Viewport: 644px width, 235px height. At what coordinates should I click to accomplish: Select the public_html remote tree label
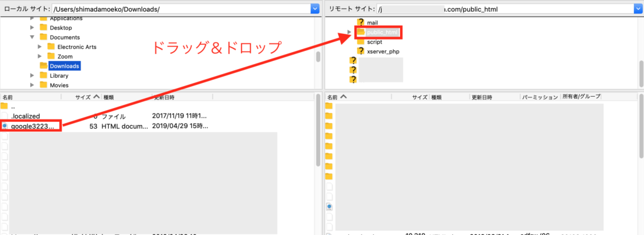[382, 32]
